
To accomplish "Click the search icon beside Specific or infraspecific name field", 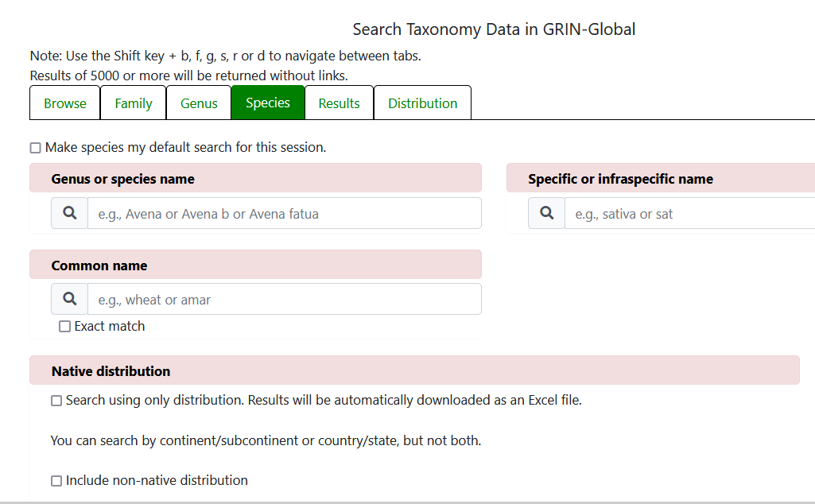I will click(547, 213).
